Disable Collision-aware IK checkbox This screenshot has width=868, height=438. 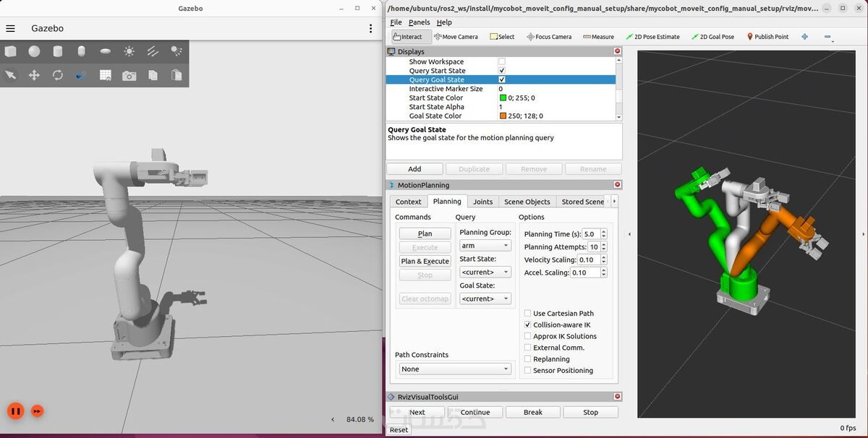(x=527, y=325)
